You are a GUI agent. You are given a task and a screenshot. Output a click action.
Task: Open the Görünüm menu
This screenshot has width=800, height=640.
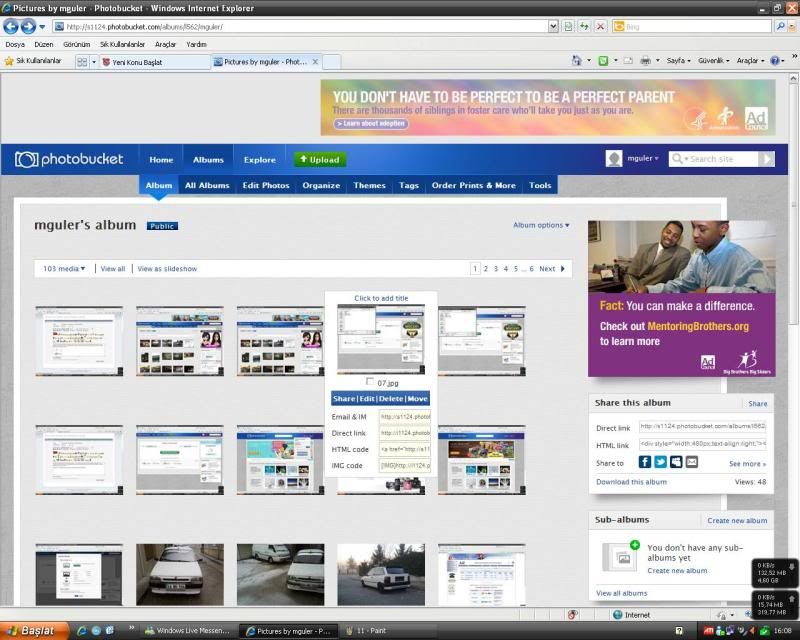click(77, 44)
